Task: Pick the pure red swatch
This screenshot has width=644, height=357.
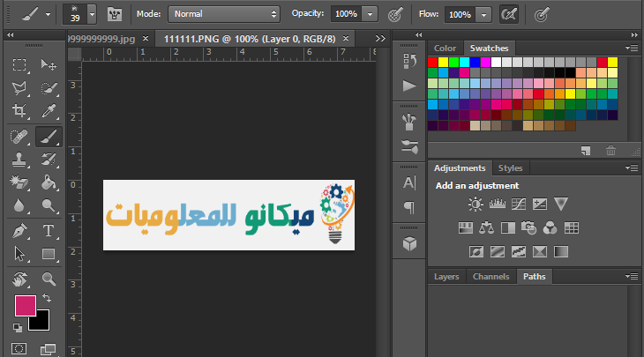Action: click(x=433, y=62)
